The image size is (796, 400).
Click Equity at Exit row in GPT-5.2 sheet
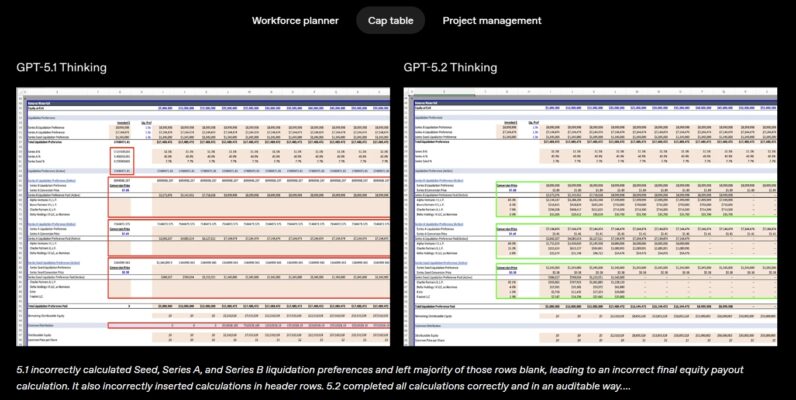(x=440, y=106)
